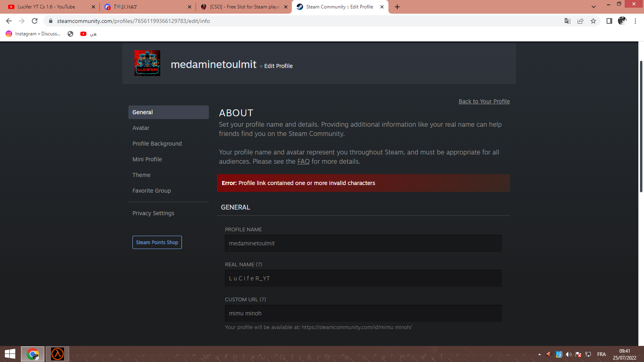Show hidden system tray icons
This screenshot has height=362, width=644.
coord(539,354)
